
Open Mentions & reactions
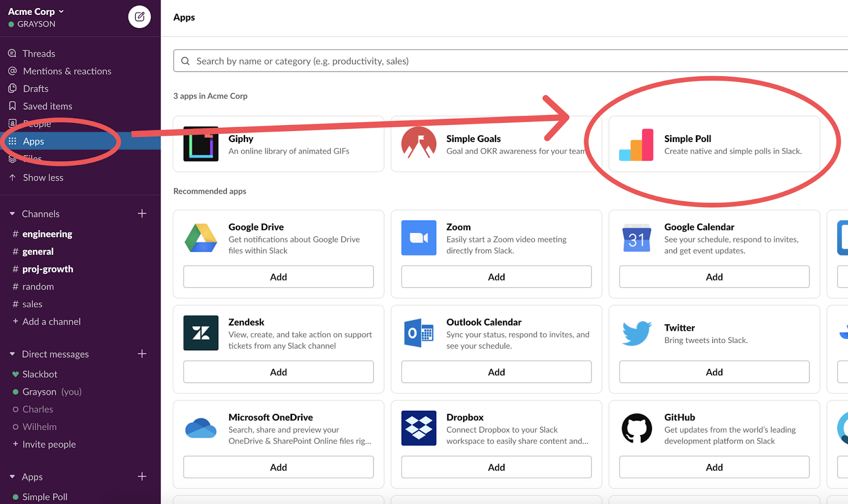(67, 71)
